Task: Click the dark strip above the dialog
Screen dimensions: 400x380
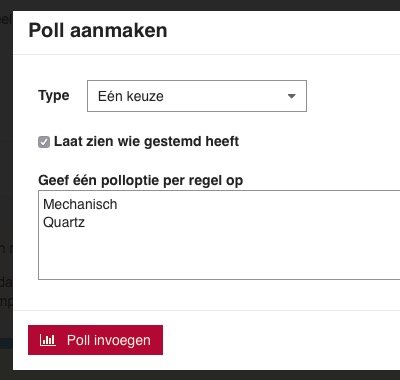Action: click(200, 5)
